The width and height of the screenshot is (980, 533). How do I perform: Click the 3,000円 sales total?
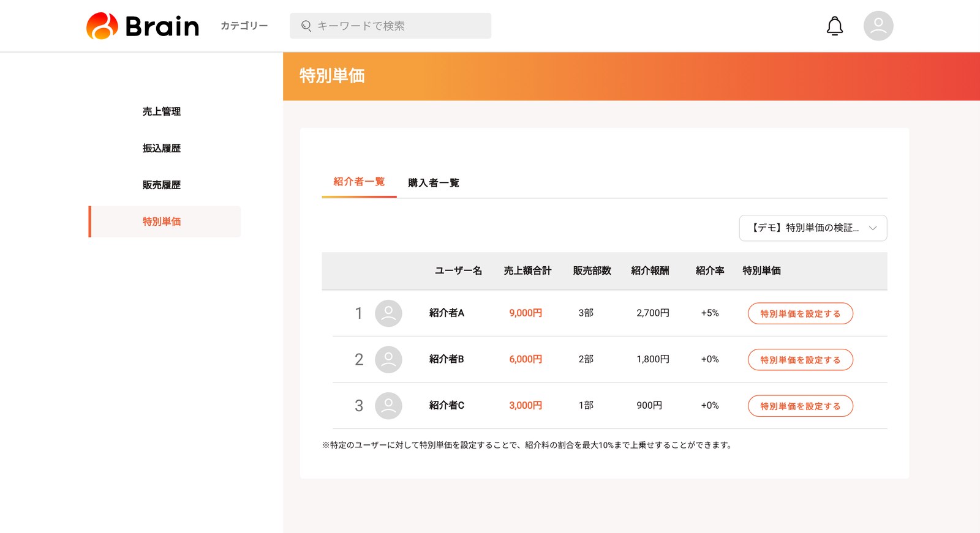click(526, 405)
